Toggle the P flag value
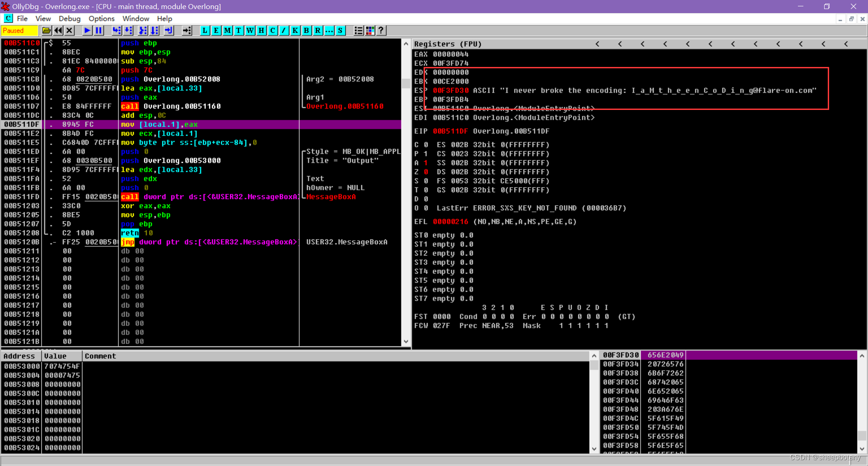Screen dimensions: 868x466 [x=426, y=154]
